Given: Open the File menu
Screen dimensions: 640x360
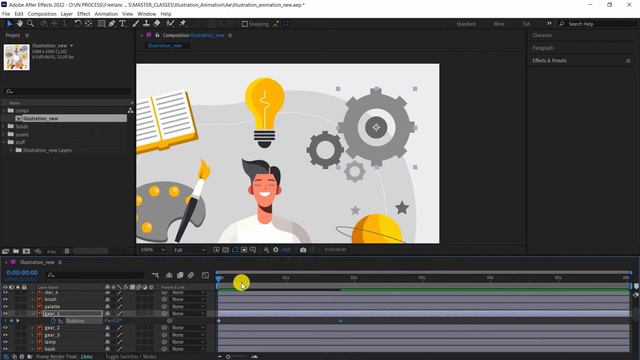Looking at the screenshot, I should [x=6, y=14].
